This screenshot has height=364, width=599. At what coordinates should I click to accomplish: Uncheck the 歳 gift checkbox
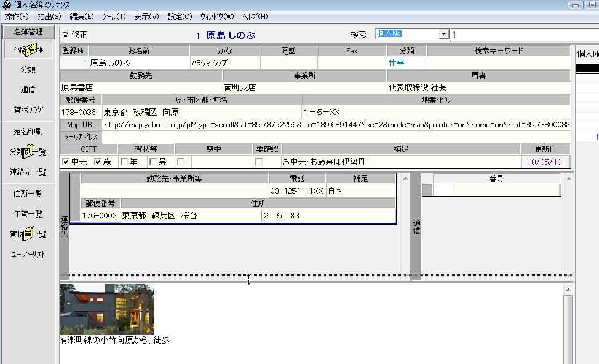click(98, 162)
